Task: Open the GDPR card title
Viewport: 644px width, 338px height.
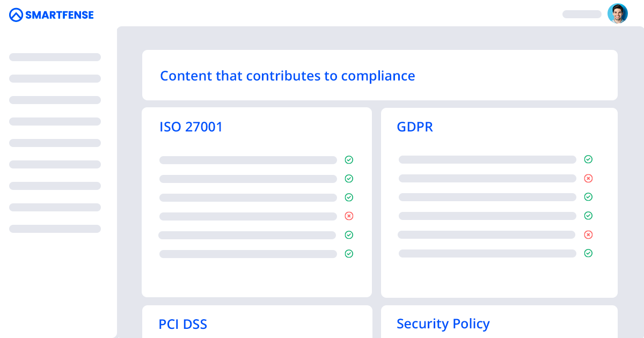Action: (415, 127)
